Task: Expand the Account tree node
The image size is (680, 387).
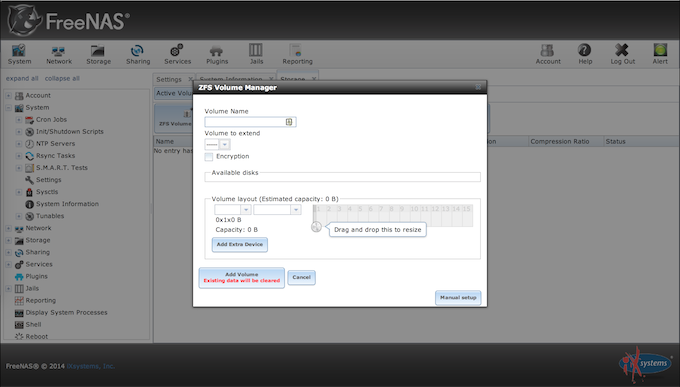Action: pos(8,95)
